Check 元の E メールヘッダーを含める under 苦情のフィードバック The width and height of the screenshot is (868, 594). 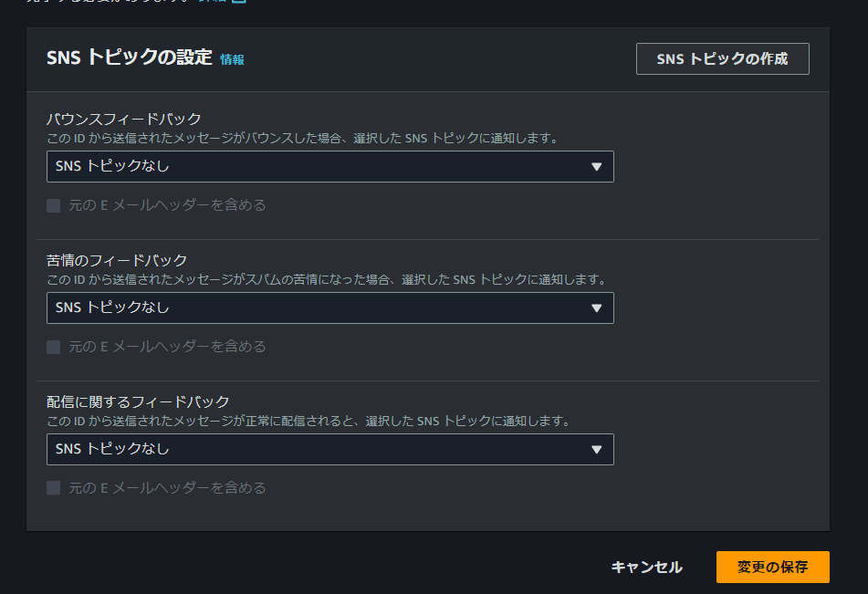(x=54, y=347)
